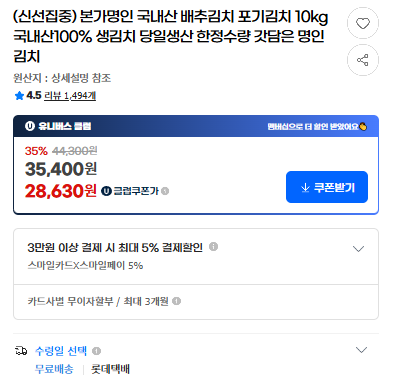Click the 카드사별 무이자할부 row
Screen dimensions: 396x384
196,301
